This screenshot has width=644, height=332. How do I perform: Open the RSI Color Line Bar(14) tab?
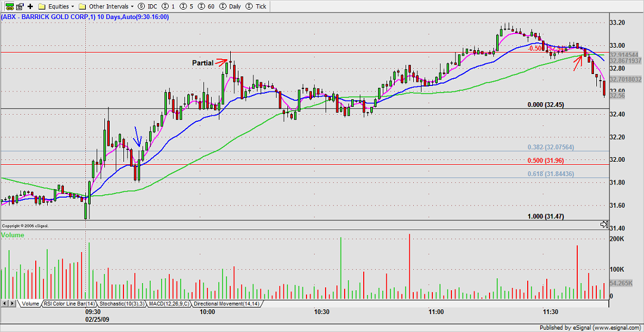[69, 303]
